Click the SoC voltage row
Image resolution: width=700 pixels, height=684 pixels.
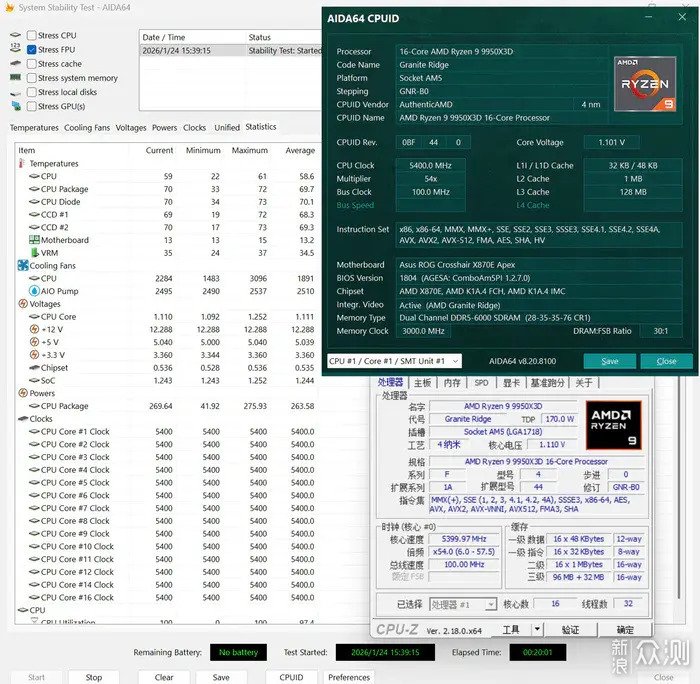(167, 380)
